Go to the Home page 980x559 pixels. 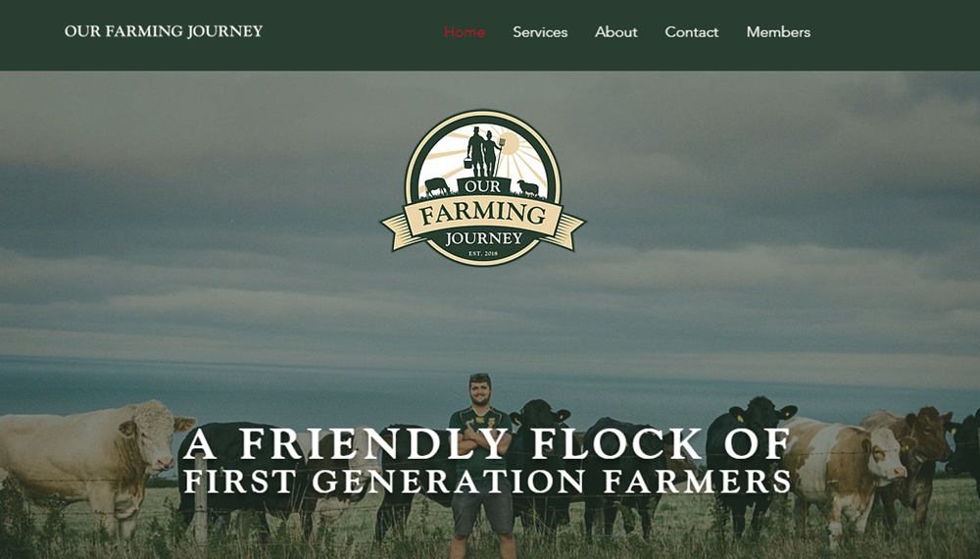pos(465,32)
